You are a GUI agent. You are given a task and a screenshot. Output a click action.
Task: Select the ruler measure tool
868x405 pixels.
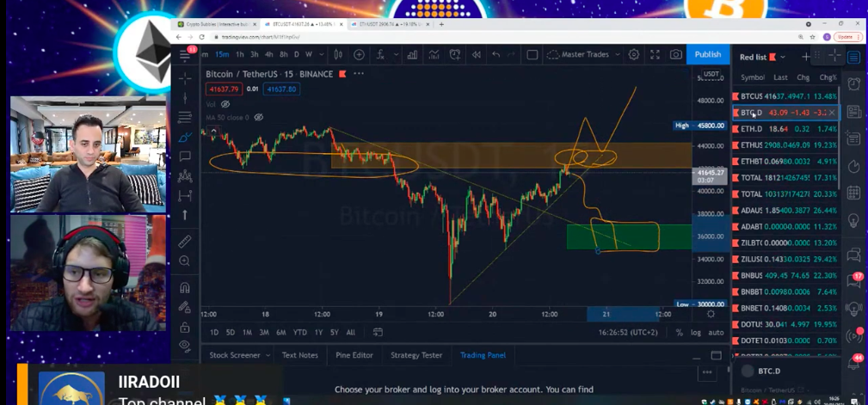185,242
